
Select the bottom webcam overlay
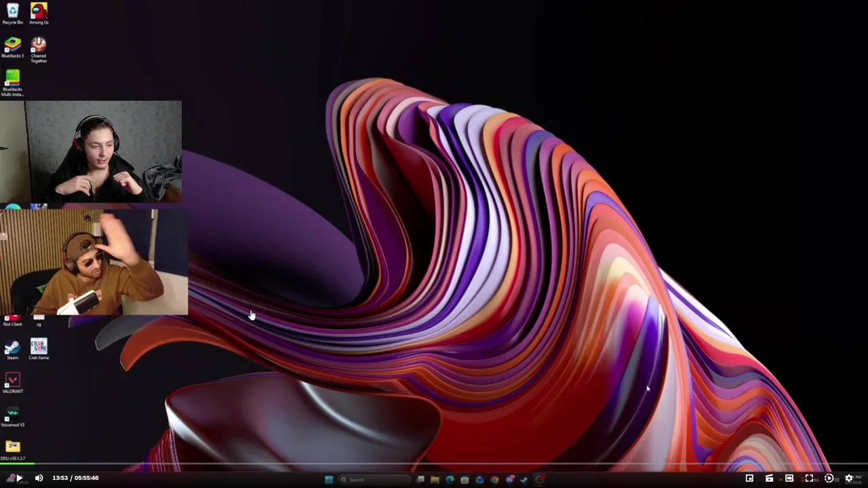coord(94,262)
